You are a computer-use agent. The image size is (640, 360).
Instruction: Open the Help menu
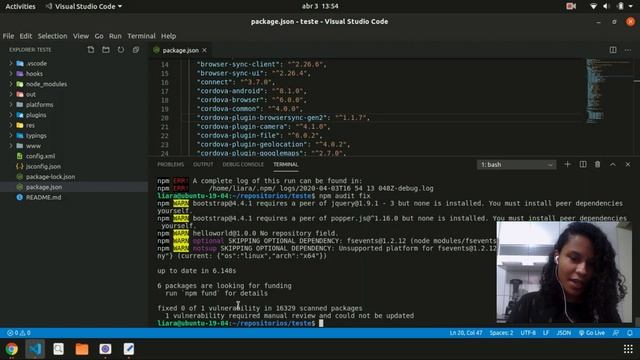pyautogui.click(x=168, y=36)
